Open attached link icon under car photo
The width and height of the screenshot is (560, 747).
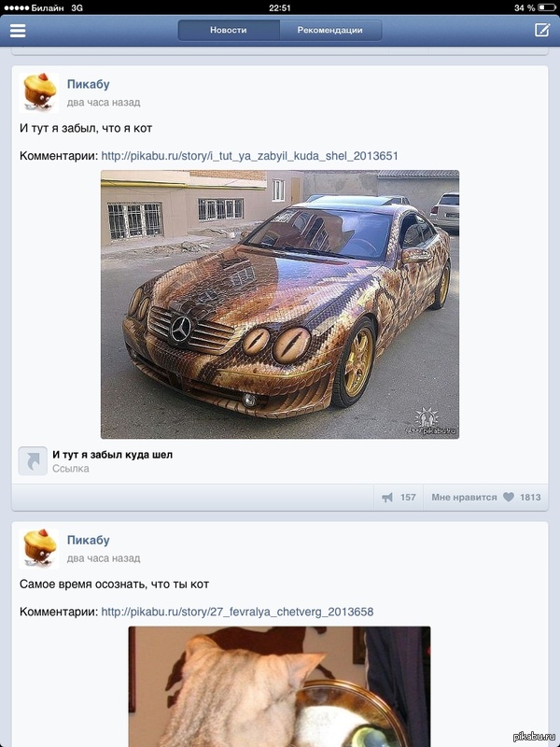(x=33, y=460)
